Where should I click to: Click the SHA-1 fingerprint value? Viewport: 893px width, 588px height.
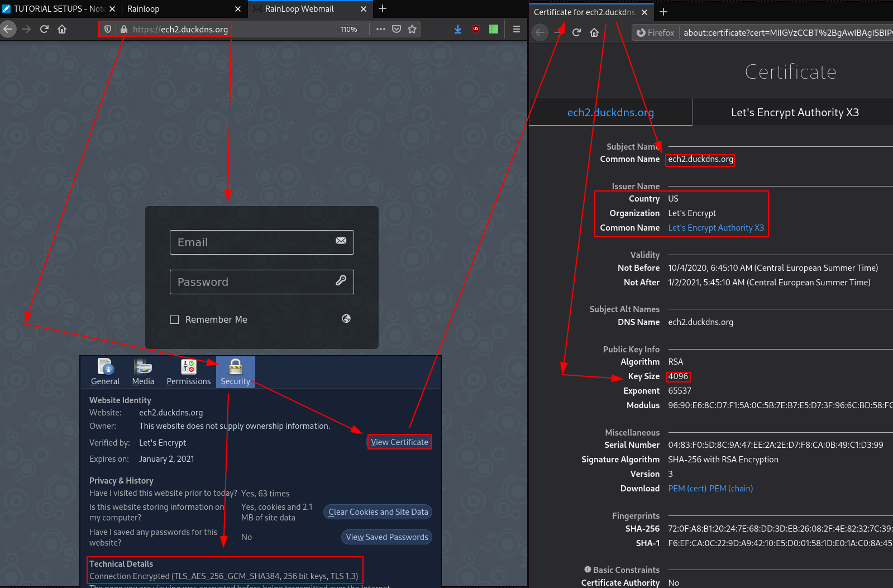click(780, 543)
